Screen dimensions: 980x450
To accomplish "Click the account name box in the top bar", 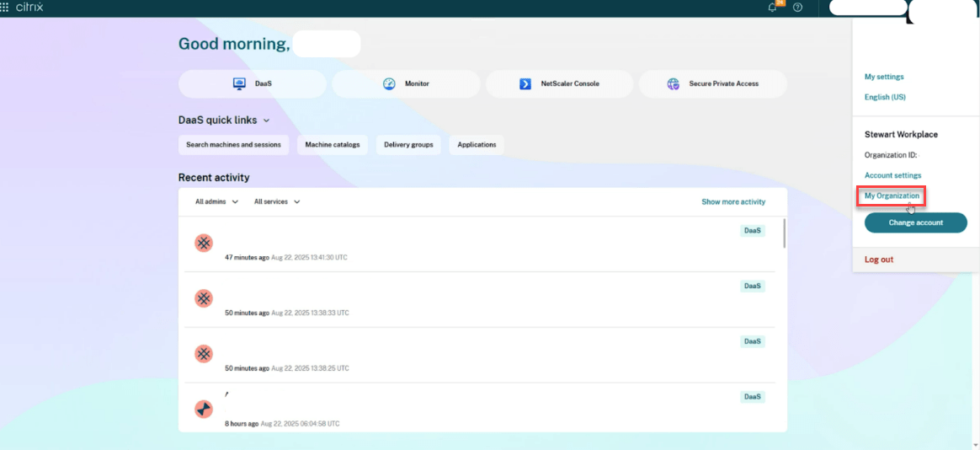I will [867, 8].
